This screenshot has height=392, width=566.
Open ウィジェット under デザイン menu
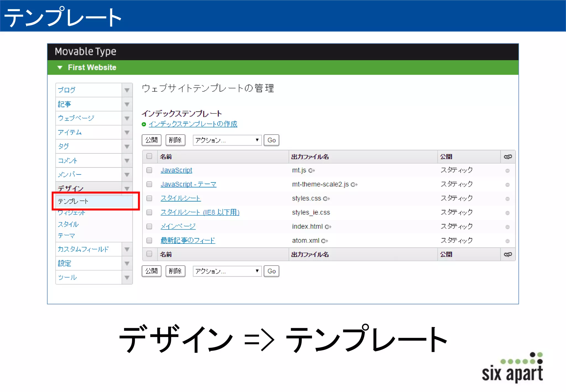click(71, 213)
